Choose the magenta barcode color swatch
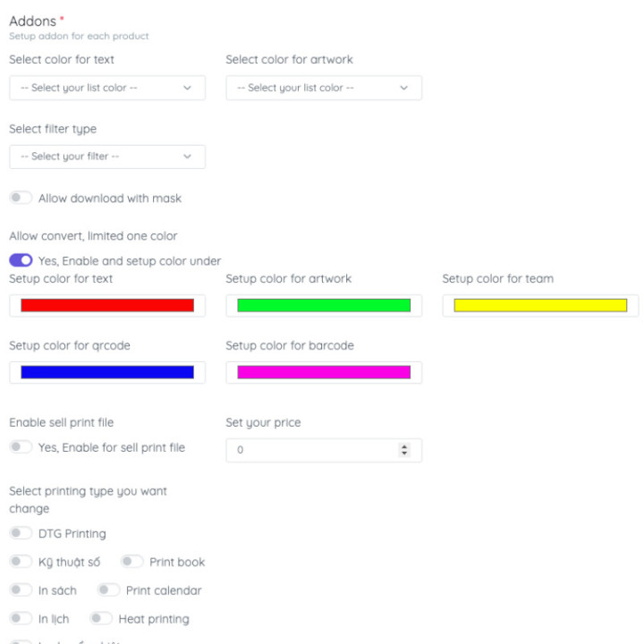The image size is (644, 644). (324, 372)
